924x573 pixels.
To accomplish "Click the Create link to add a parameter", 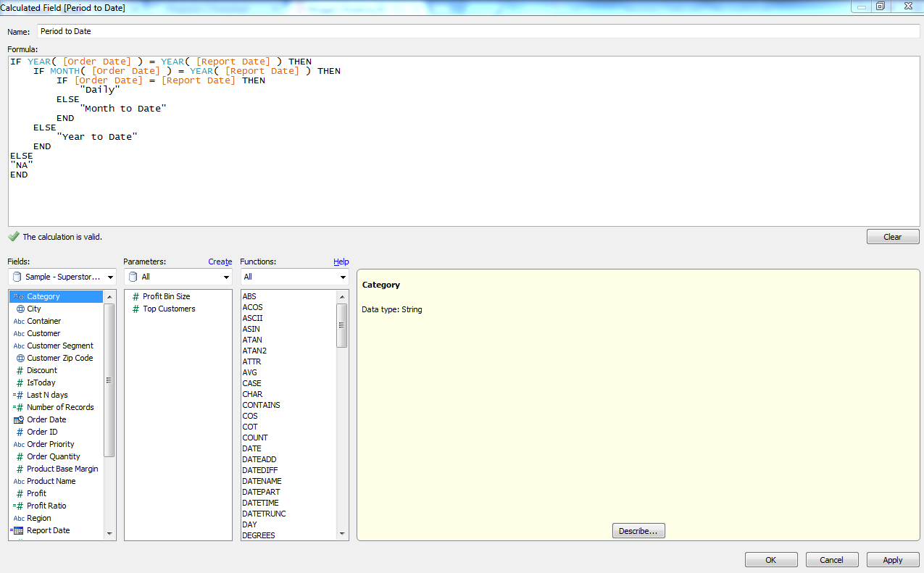I will pyautogui.click(x=220, y=262).
